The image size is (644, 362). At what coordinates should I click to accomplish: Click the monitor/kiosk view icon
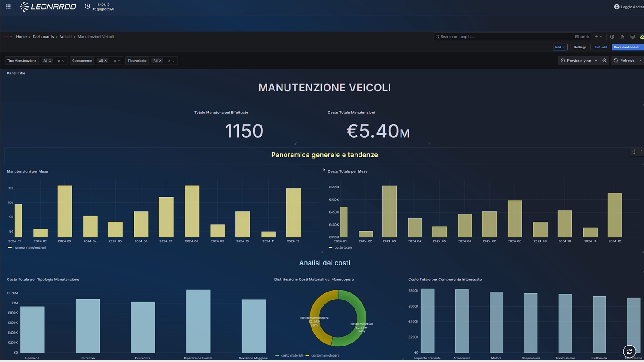[632, 37]
